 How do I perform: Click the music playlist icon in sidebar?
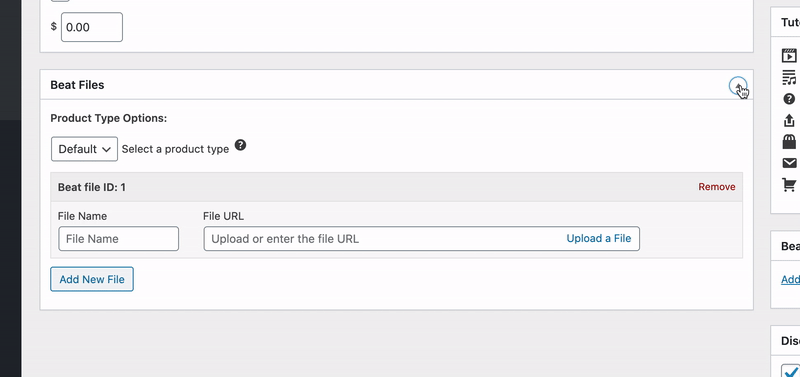pyautogui.click(x=789, y=77)
